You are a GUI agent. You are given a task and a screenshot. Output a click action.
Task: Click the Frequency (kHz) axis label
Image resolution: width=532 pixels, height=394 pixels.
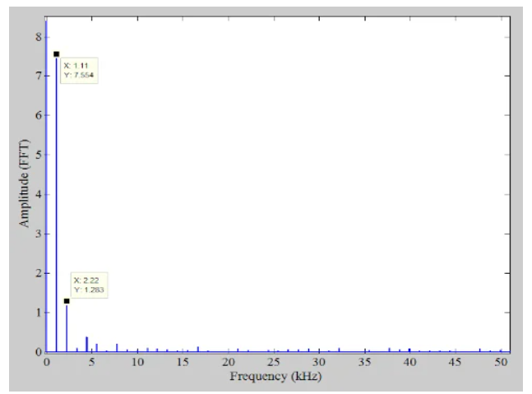pos(275,377)
